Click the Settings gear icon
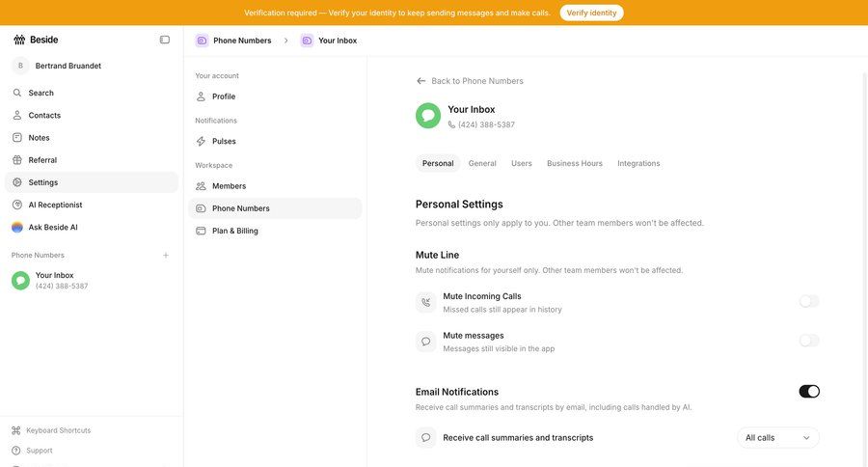 (17, 182)
